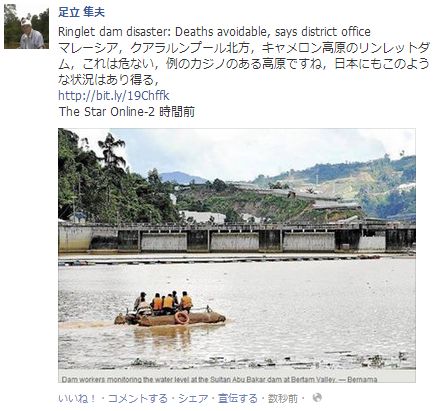Open the bit.ly/19Chffk article link
Viewport: 440px width, 411px height.
tap(114, 96)
